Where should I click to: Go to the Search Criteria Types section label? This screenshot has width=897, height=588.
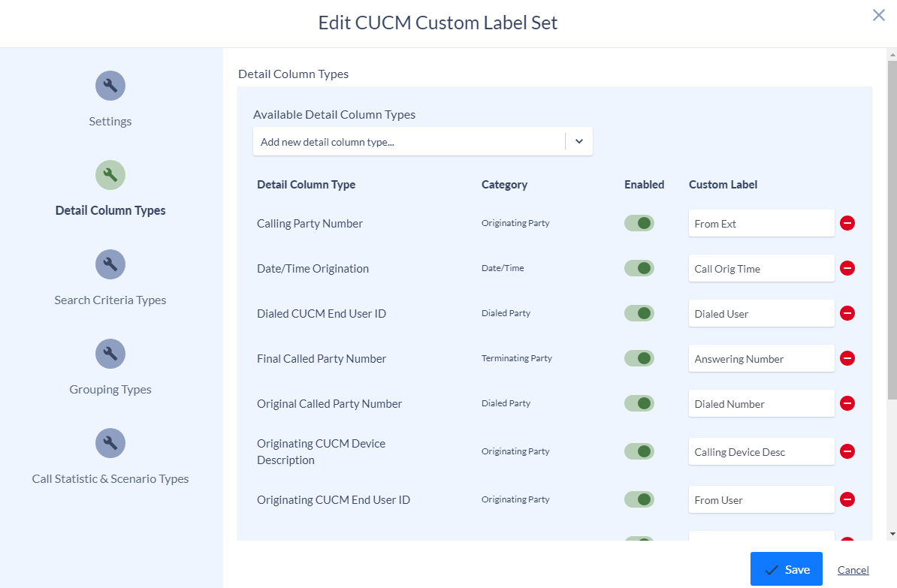coord(110,300)
